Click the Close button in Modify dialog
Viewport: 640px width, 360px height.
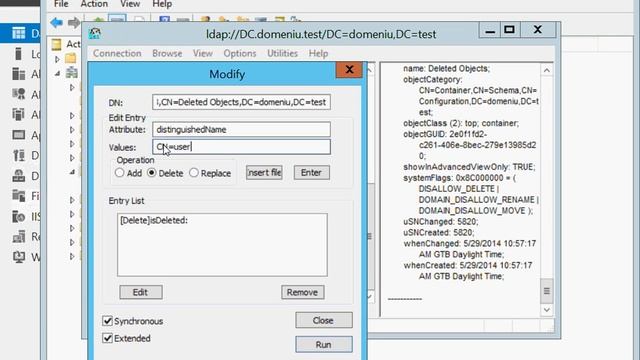coord(324,320)
